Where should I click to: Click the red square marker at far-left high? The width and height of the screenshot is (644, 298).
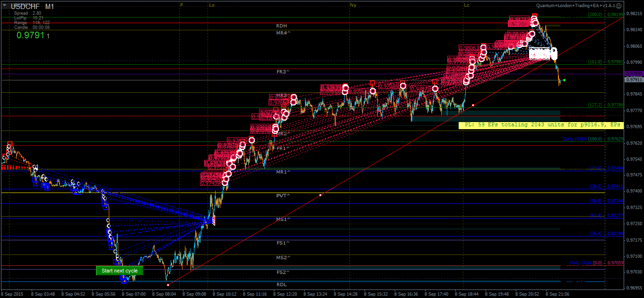point(10,144)
